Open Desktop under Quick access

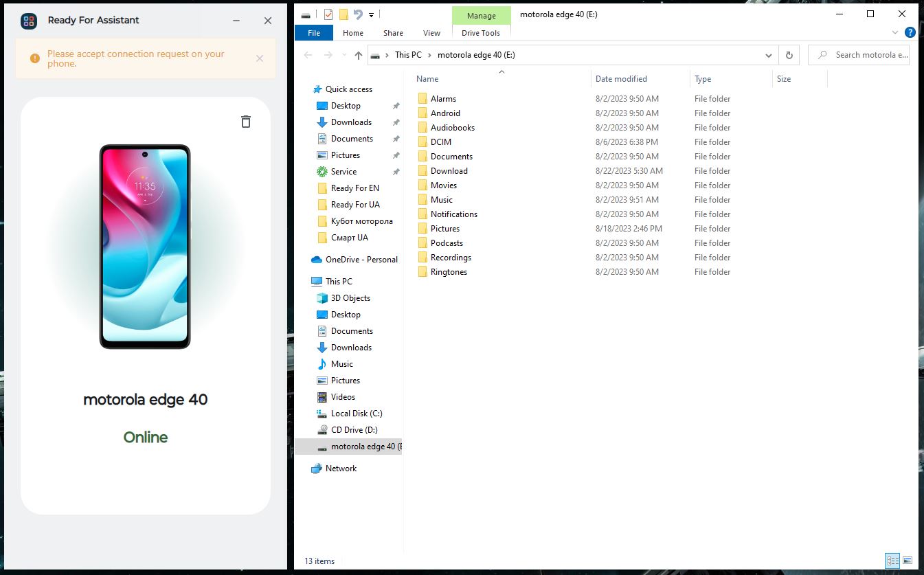pyautogui.click(x=346, y=106)
